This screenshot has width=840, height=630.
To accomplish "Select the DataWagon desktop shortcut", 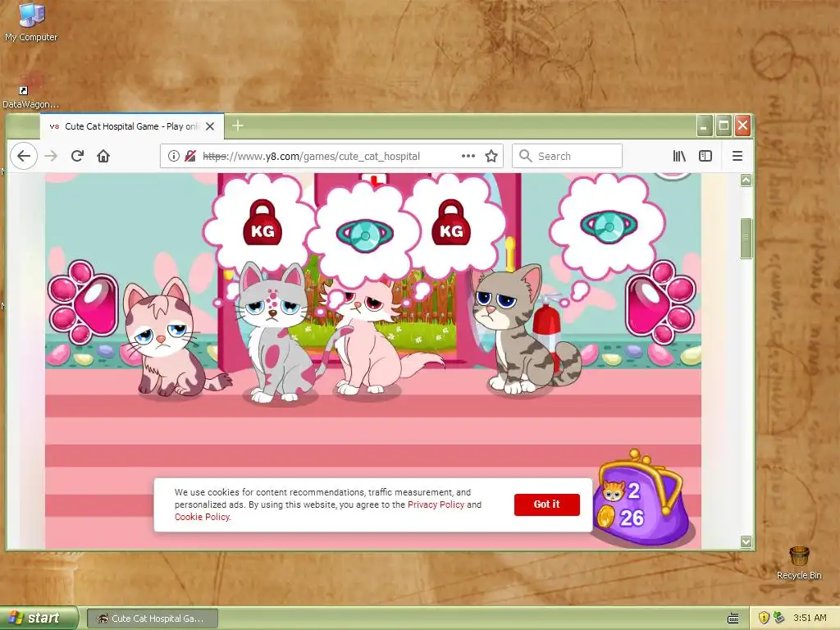I will pyautogui.click(x=30, y=90).
